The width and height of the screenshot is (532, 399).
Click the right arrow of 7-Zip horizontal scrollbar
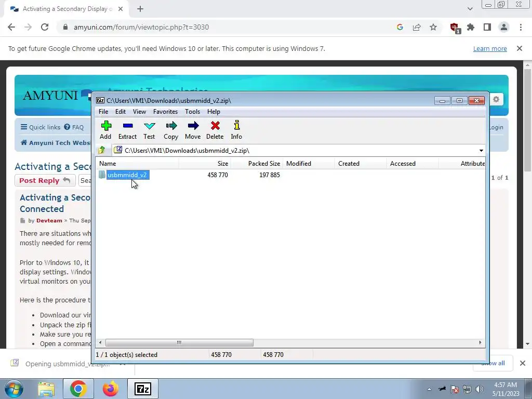click(x=480, y=343)
